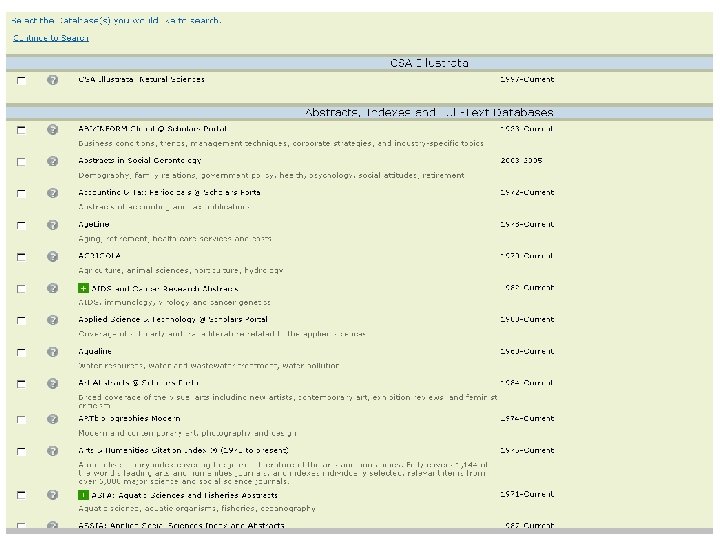The height and width of the screenshot is (540, 720).
Task: Click ABI/INFORM description about business conditions
Action: tap(281, 144)
